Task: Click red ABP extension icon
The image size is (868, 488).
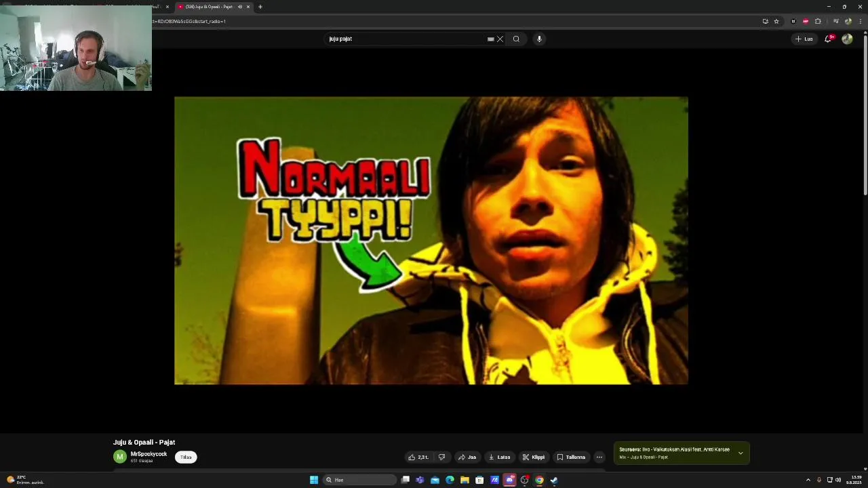Action: point(806,21)
